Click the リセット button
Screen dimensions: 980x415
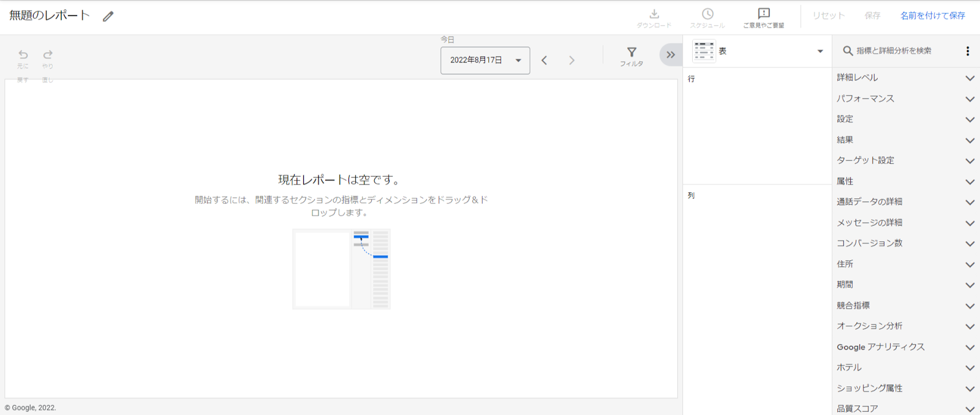pos(828,16)
